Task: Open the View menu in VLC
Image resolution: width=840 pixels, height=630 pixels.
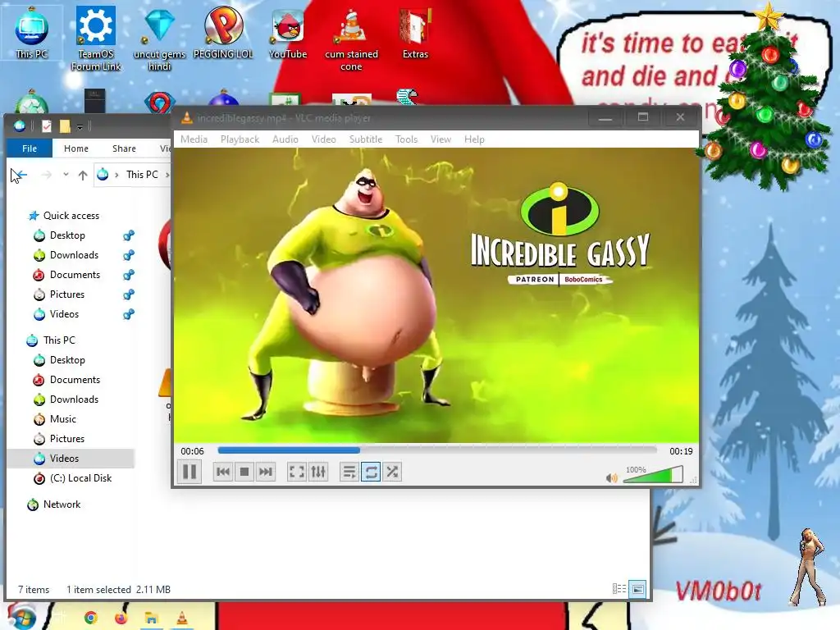Action: (x=441, y=139)
